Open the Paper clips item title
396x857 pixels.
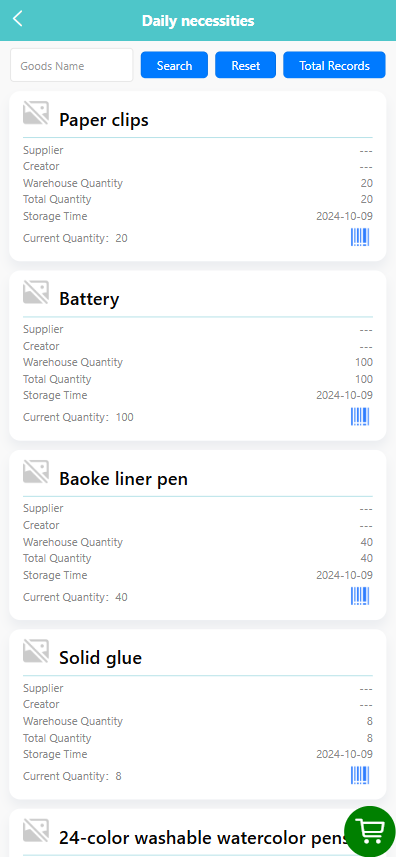[x=104, y=120]
